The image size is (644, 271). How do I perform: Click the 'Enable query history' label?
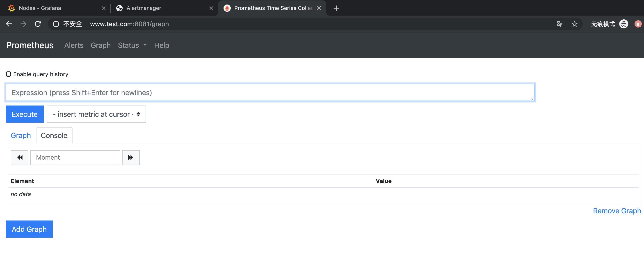pos(41,74)
